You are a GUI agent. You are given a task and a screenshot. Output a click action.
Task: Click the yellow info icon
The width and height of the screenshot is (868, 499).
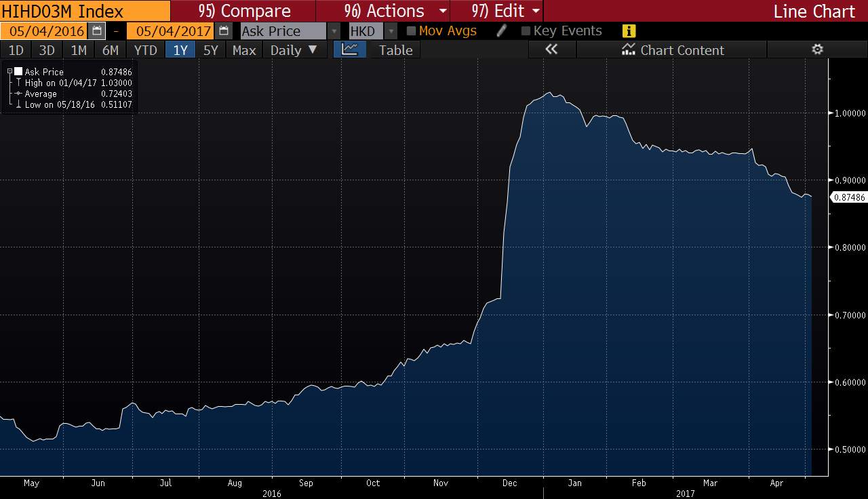(x=629, y=31)
